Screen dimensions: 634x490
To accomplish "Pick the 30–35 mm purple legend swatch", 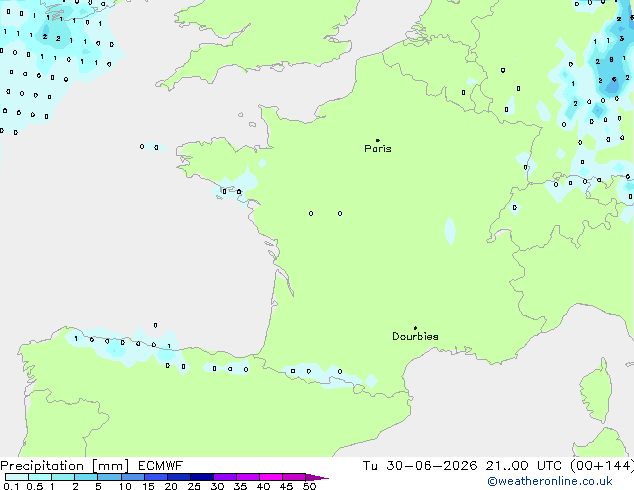I will click(x=224, y=477).
